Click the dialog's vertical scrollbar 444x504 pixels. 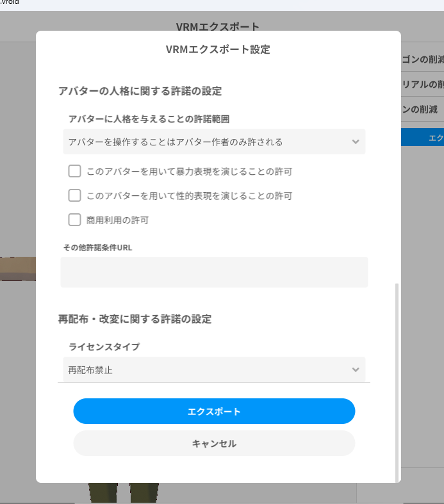(397, 378)
